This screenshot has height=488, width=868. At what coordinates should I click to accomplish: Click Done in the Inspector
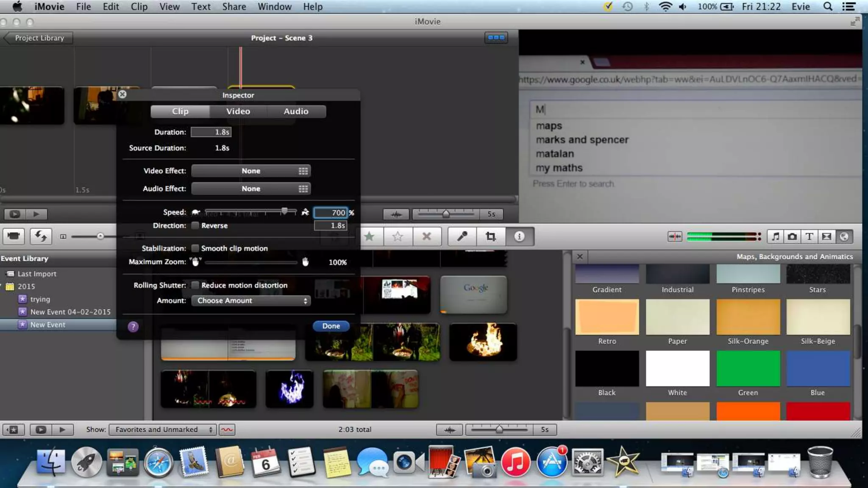pyautogui.click(x=331, y=326)
